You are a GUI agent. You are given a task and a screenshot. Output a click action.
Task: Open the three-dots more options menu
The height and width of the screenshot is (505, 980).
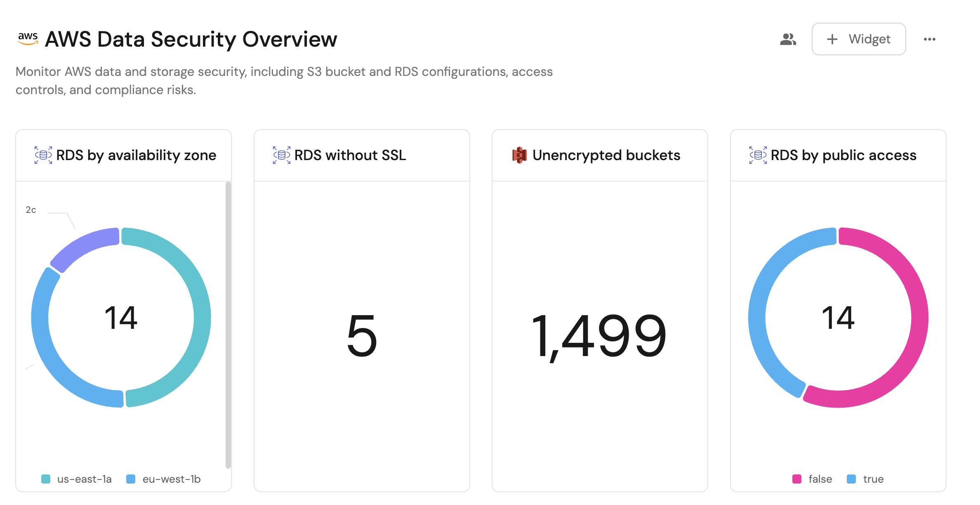click(x=929, y=39)
